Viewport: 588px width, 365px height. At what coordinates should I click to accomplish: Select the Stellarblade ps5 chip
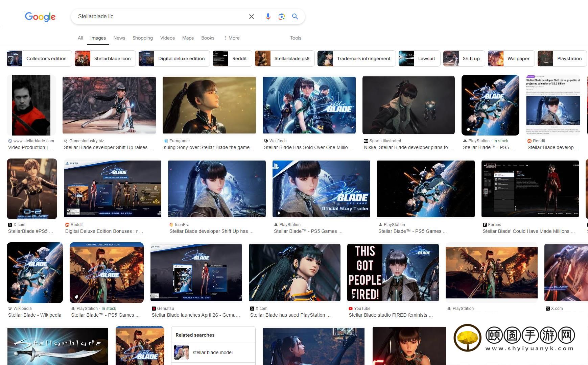coord(285,58)
